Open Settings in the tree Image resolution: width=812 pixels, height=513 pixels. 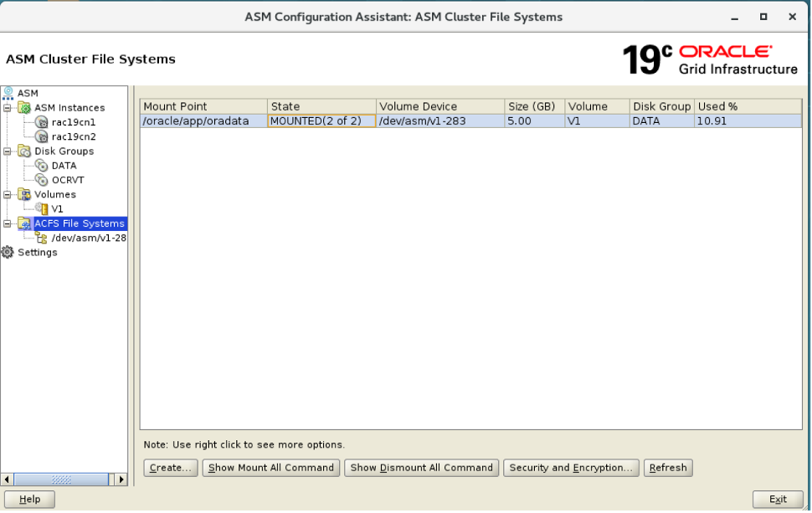click(x=38, y=253)
